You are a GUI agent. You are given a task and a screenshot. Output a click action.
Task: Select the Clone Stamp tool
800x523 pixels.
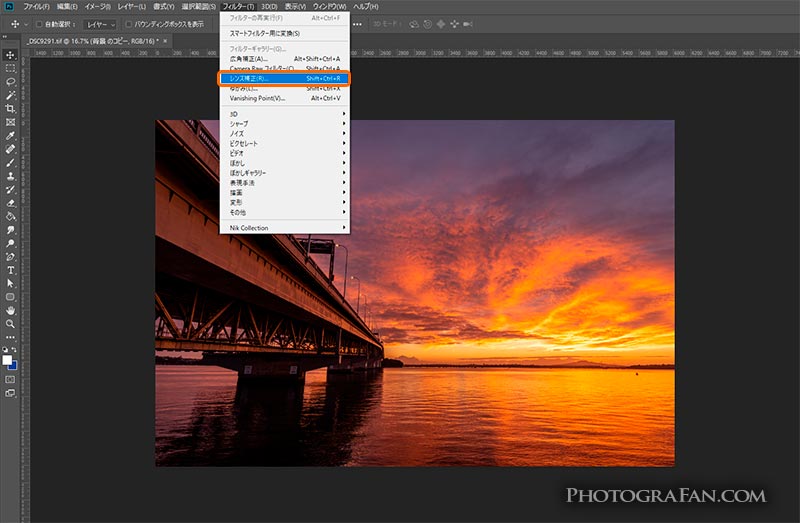pos(10,176)
